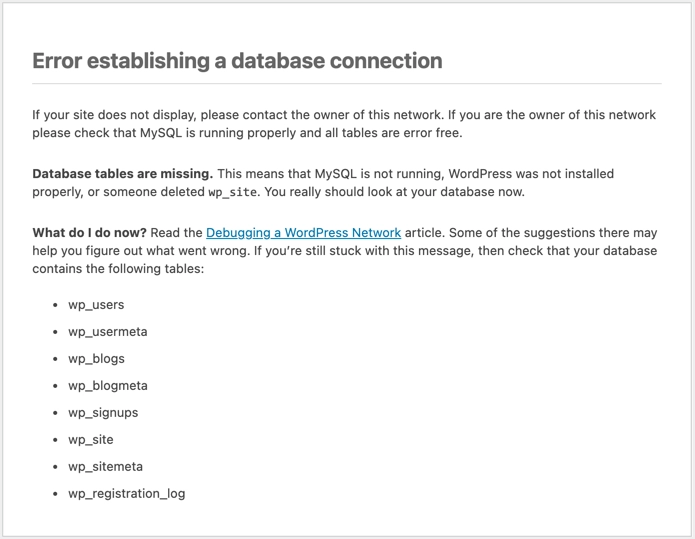Image resolution: width=695 pixels, height=539 pixels.
Task: Click the wp_blogs list item
Action: 96,359
